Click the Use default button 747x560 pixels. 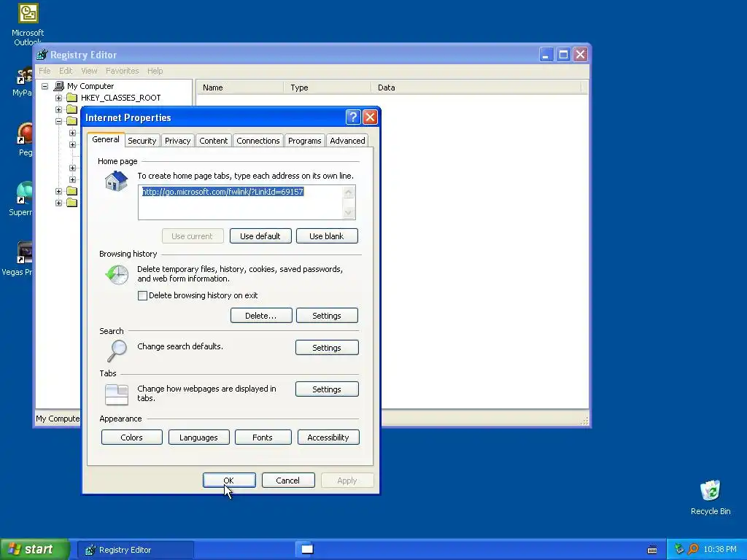pos(260,236)
